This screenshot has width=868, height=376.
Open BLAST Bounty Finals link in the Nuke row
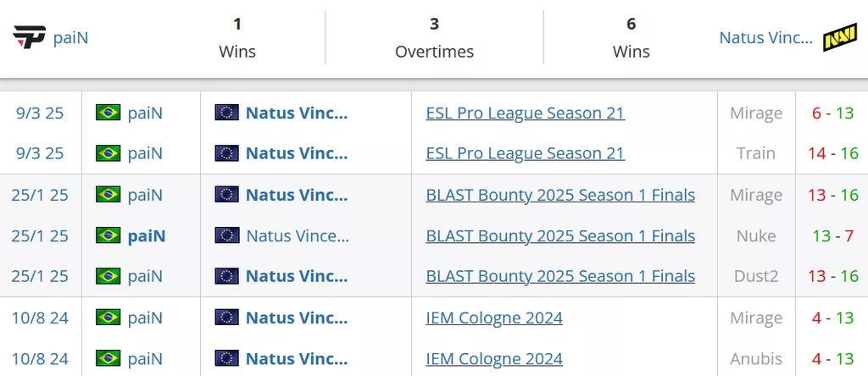coord(560,235)
